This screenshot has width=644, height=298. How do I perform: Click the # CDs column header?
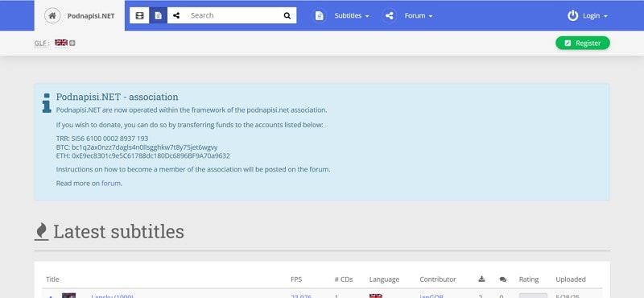(x=344, y=279)
